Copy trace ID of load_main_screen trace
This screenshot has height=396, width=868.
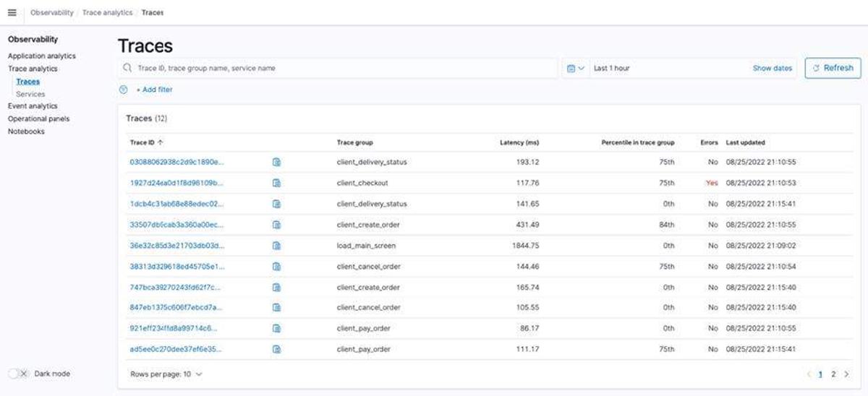[276, 246]
